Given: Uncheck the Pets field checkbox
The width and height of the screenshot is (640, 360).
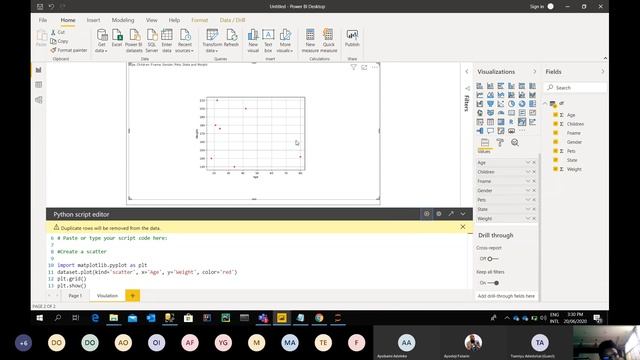Looking at the screenshot, I should tap(555, 151).
